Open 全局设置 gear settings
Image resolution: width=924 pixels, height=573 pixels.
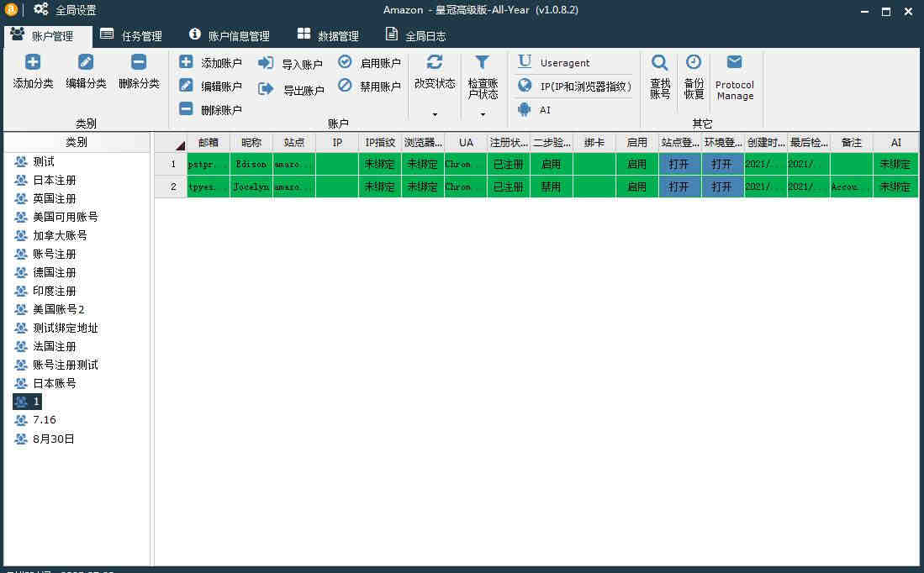coord(65,9)
